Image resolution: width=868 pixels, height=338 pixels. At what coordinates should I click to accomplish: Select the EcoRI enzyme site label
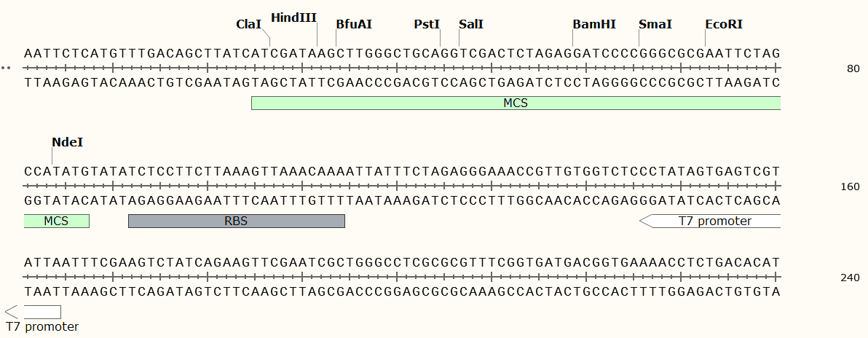tap(724, 24)
